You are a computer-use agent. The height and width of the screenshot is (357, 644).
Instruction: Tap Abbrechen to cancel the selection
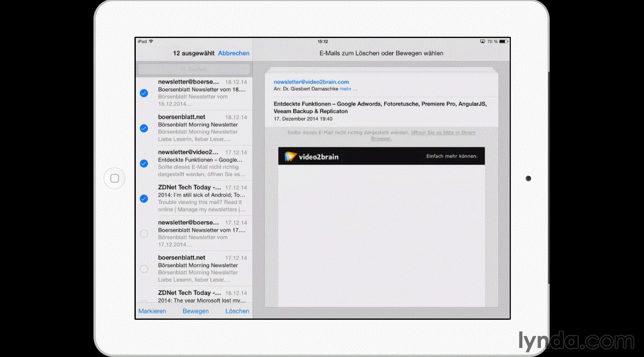[234, 53]
